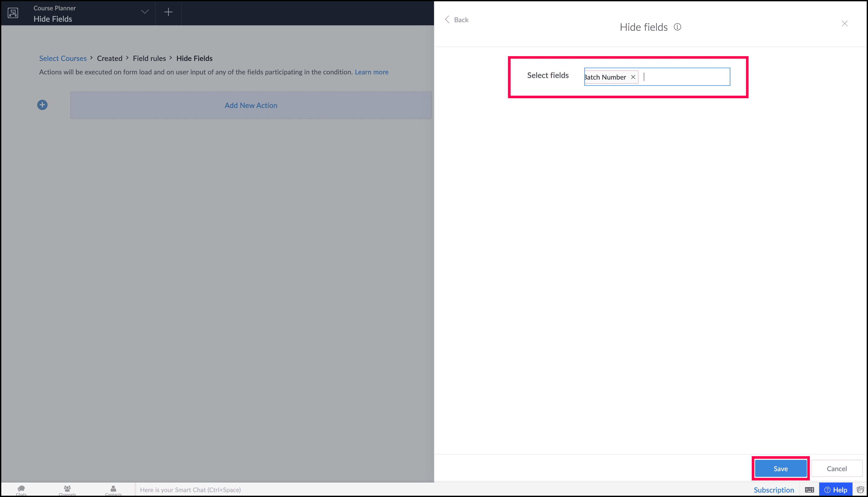The width and height of the screenshot is (868, 497).
Task: Click the keyboard shortcuts icon
Action: click(x=809, y=490)
